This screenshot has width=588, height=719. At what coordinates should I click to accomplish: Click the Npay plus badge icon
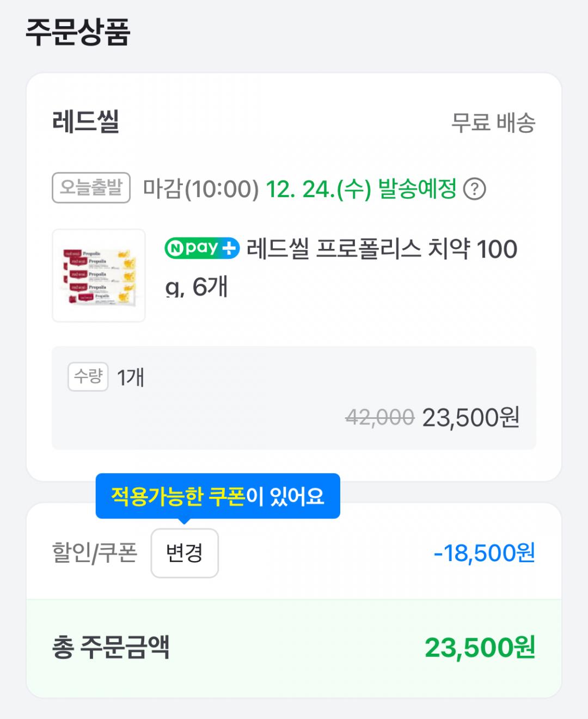[x=202, y=248]
